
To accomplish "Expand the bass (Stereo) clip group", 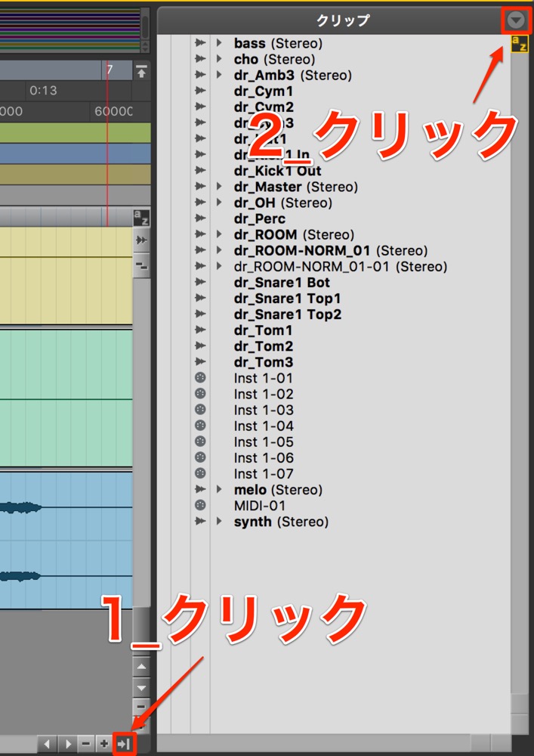I will coord(219,43).
